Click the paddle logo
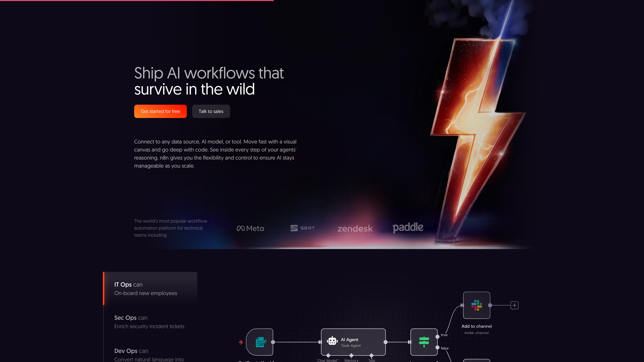This screenshot has height=362, width=644. pyautogui.click(x=408, y=228)
